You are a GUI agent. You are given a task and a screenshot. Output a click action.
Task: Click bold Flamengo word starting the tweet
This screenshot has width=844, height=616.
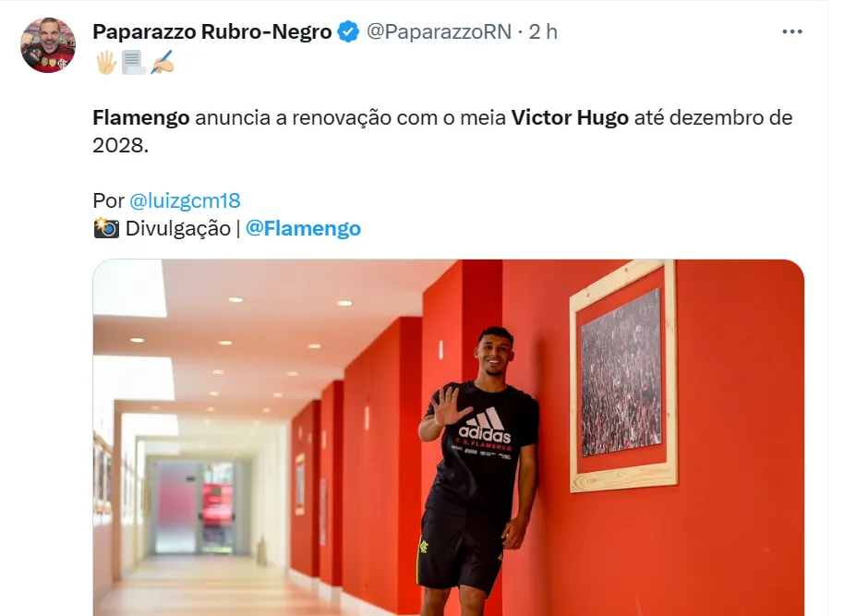pyautogui.click(x=141, y=117)
